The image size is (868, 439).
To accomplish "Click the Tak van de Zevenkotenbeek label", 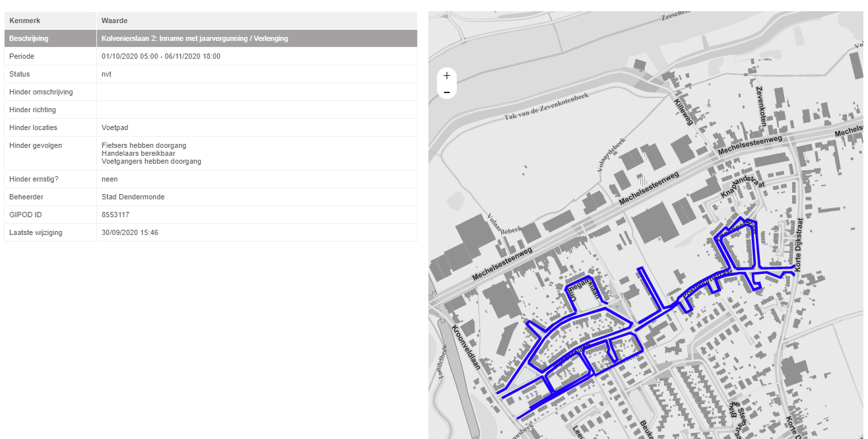I will (x=546, y=106).
